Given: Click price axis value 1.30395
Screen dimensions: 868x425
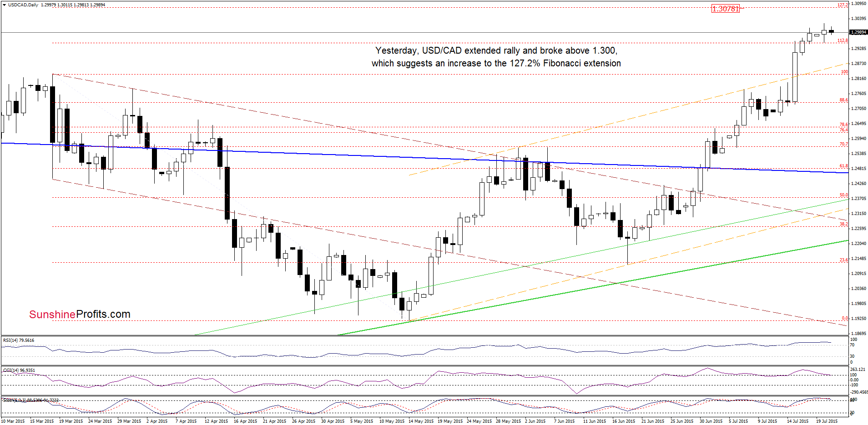Looking at the screenshot, I should pyautogui.click(x=858, y=18).
